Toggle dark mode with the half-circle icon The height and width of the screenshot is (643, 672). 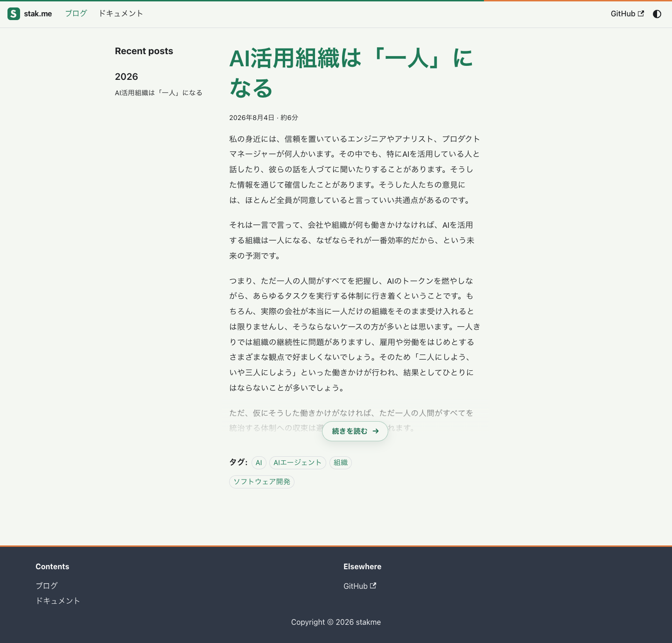click(657, 14)
